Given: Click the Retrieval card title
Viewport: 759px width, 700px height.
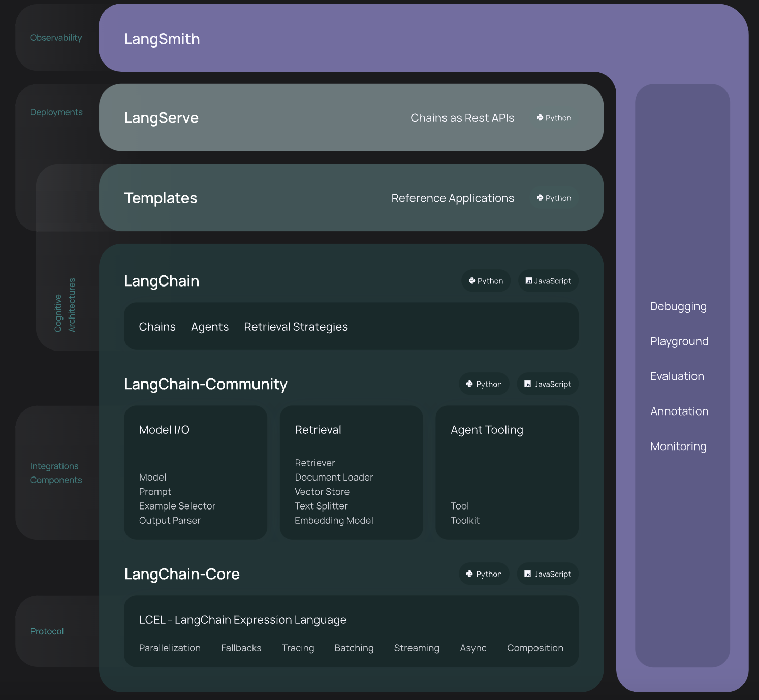Looking at the screenshot, I should [318, 430].
